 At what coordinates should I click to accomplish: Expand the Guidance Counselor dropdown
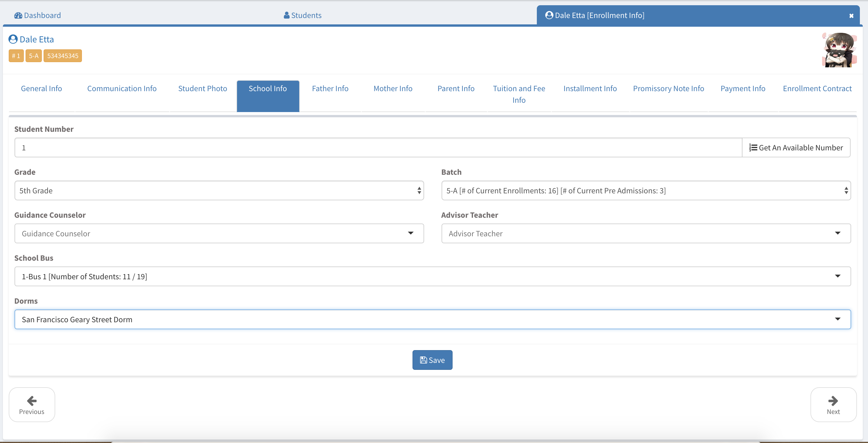[219, 233]
